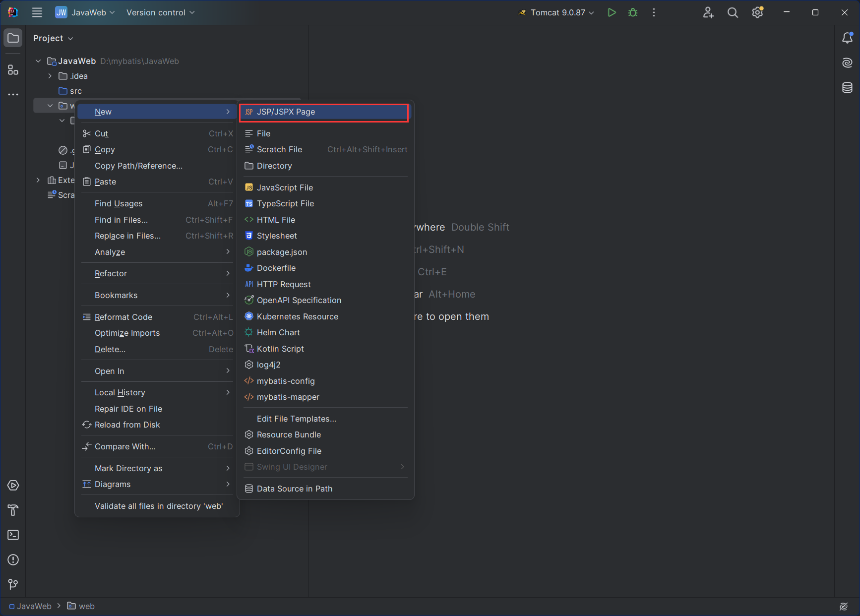Screen dimensions: 860x616
Task: Click Reformat Code in context menu
Action: tap(123, 317)
